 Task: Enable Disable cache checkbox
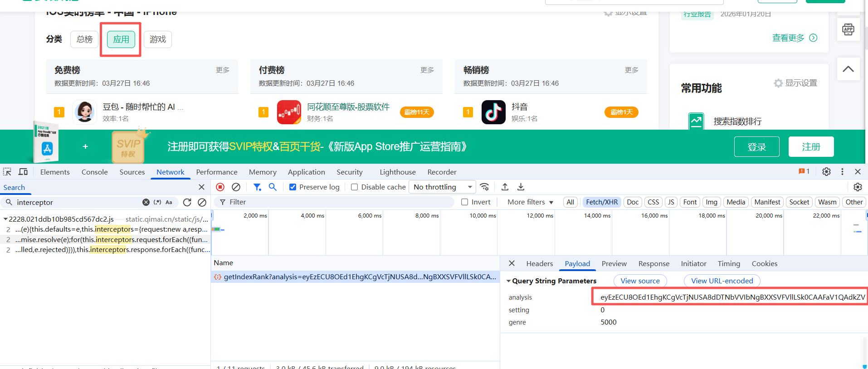pos(355,187)
